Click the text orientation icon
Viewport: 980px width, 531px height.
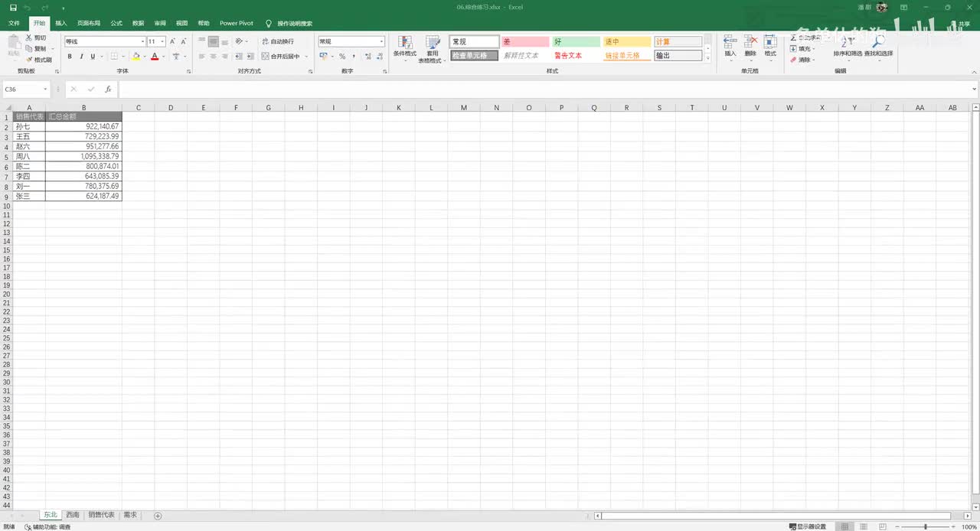(240, 41)
